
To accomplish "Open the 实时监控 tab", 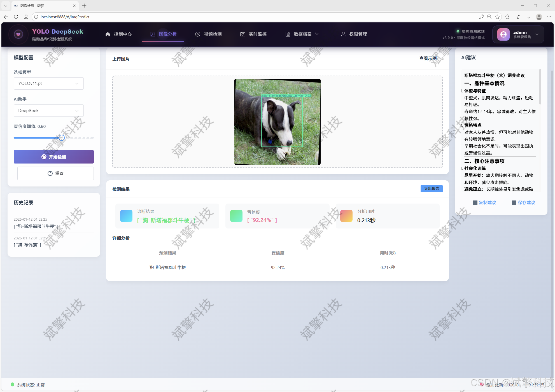I will click(253, 34).
